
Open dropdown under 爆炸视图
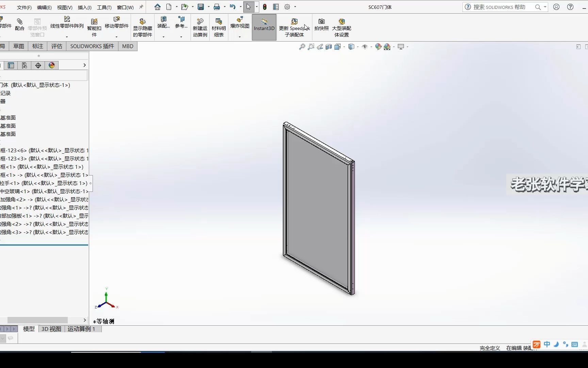pyautogui.click(x=240, y=36)
